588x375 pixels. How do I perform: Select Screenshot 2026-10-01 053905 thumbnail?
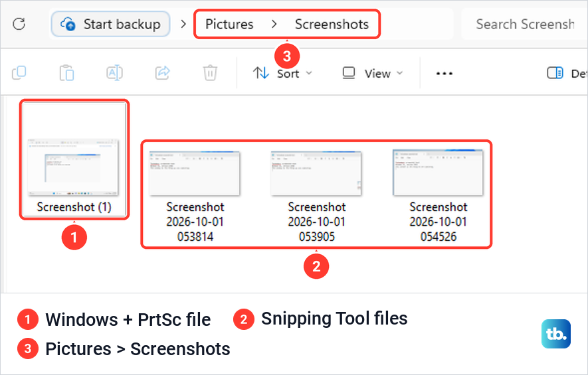tap(316, 173)
